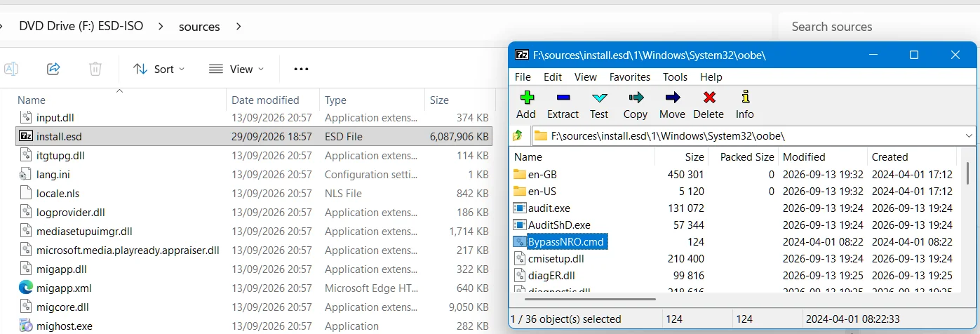Expand chevron after sources in breadcrumb

239,26
